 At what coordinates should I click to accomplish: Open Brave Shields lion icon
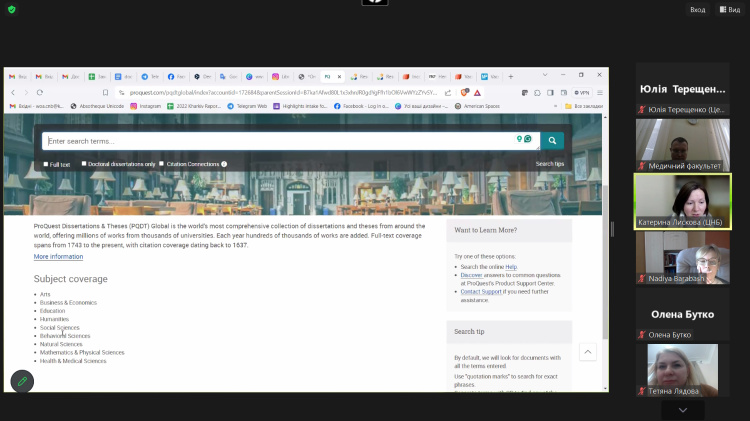coord(464,92)
